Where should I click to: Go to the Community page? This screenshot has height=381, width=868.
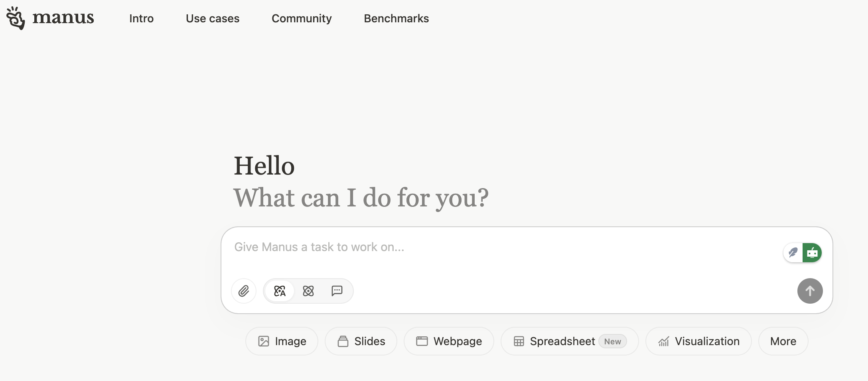point(302,18)
